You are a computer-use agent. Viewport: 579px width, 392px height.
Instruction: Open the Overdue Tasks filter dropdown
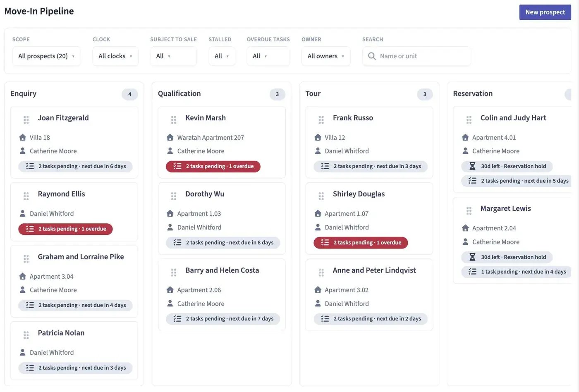[x=268, y=56]
